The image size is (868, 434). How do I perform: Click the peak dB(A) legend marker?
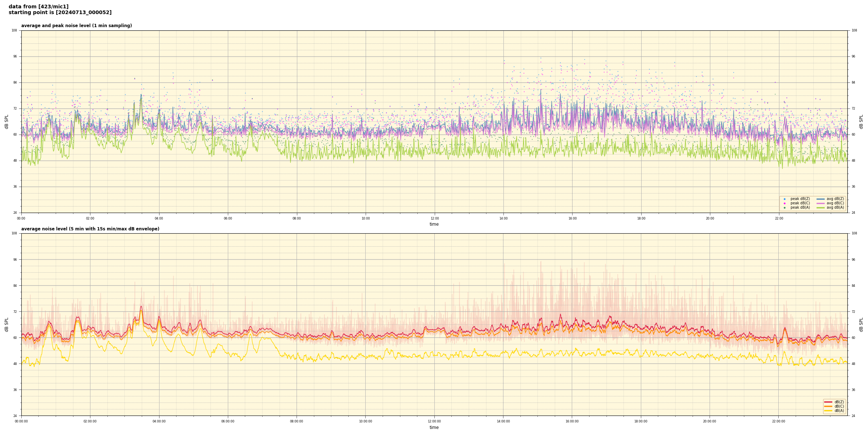click(784, 208)
